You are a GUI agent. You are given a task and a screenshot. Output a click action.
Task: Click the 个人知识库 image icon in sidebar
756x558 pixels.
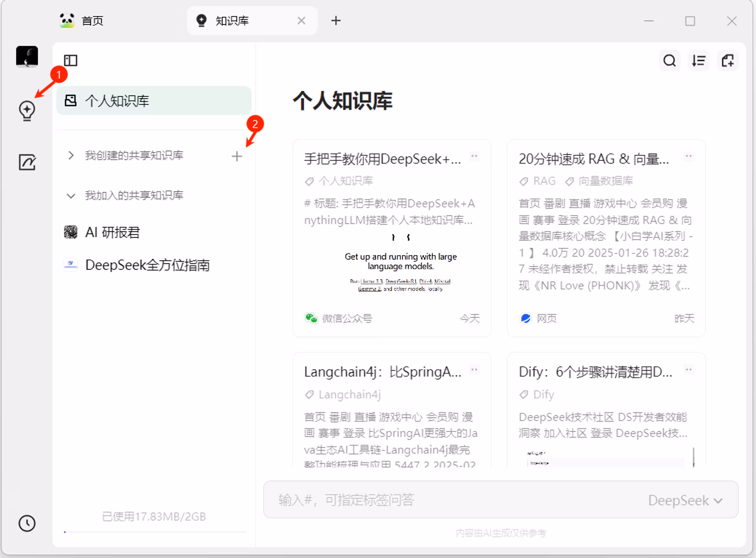coord(71,100)
